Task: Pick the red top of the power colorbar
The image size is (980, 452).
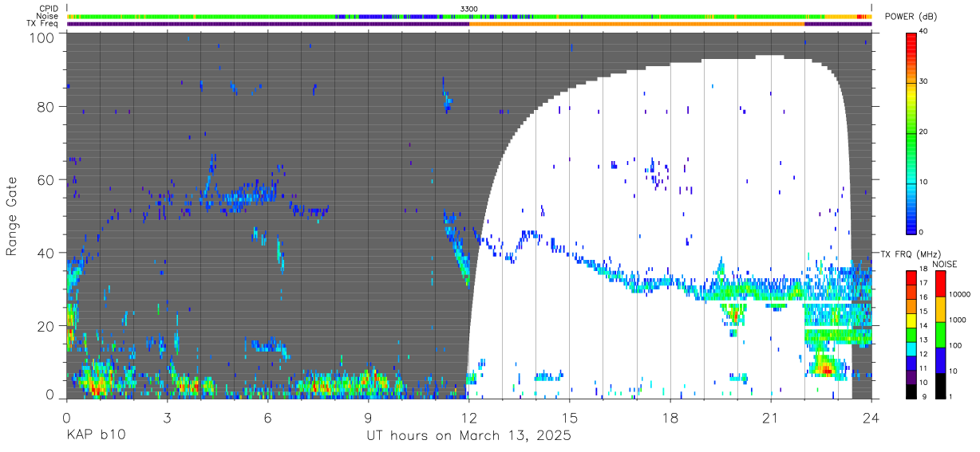Action: click(x=911, y=40)
